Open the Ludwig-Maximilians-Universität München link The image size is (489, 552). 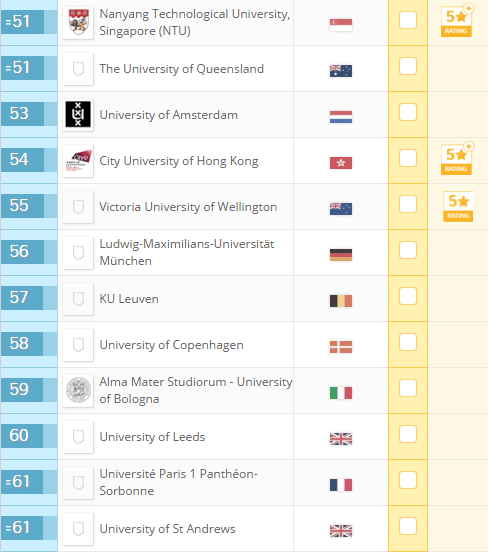point(187,252)
